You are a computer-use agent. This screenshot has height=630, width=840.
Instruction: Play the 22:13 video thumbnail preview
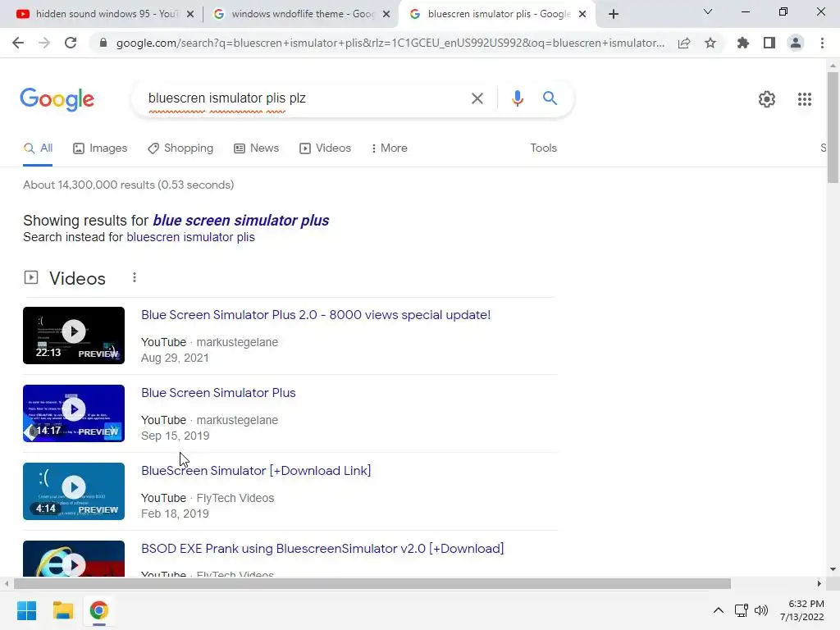pyautogui.click(x=73, y=336)
